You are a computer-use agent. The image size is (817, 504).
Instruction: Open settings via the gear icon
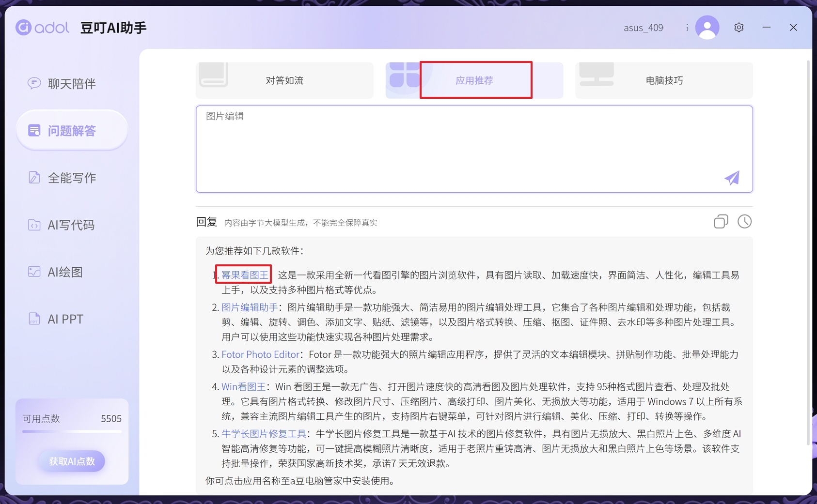(x=738, y=28)
